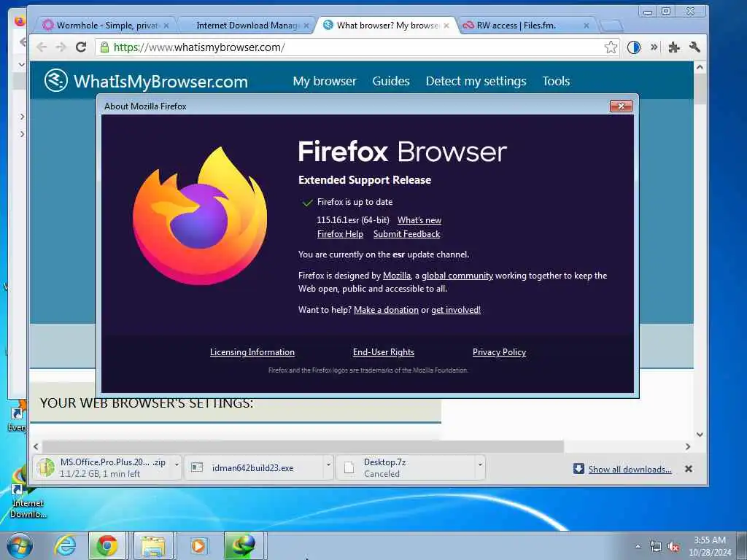Open Licensing Information
Viewport: 747px width, 560px height.
click(252, 352)
